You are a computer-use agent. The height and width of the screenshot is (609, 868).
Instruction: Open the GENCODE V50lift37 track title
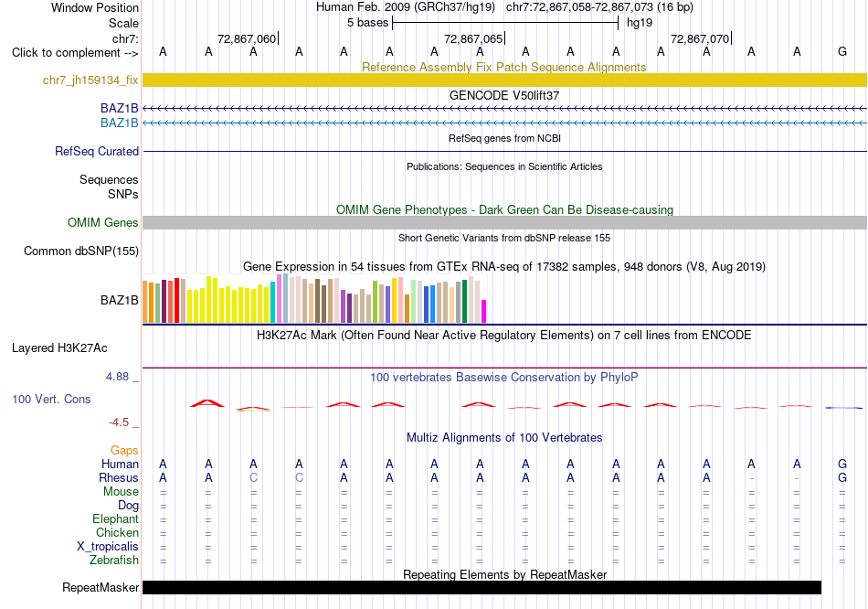(503, 95)
